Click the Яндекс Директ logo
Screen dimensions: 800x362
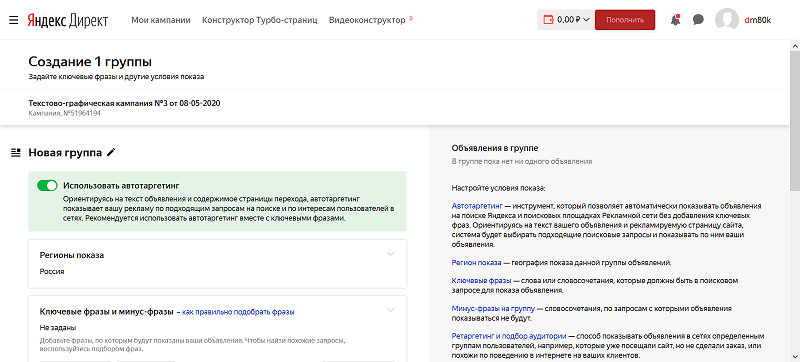tap(68, 20)
